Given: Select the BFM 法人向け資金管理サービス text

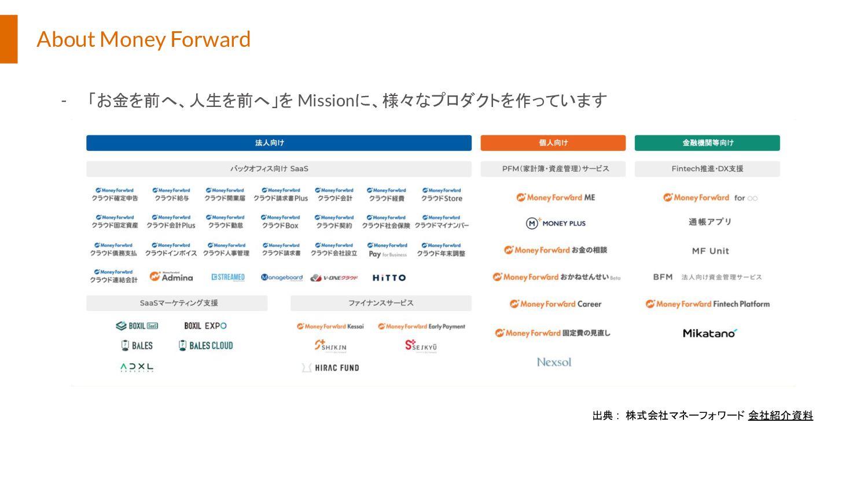Looking at the screenshot, I should pyautogui.click(x=707, y=277).
